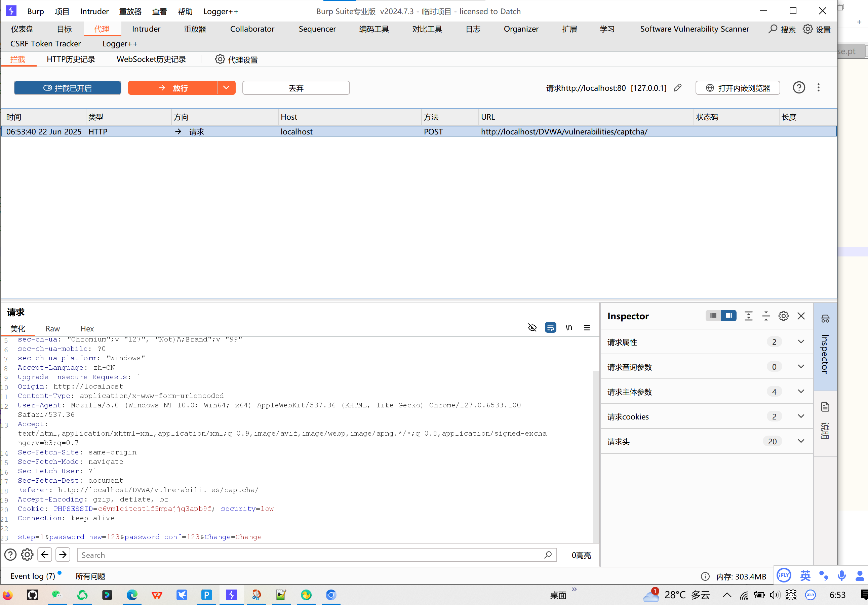Open the editor hamburger menu icon
Image resolution: width=868 pixels, height=605 pixels.
(x=587, y=328)
